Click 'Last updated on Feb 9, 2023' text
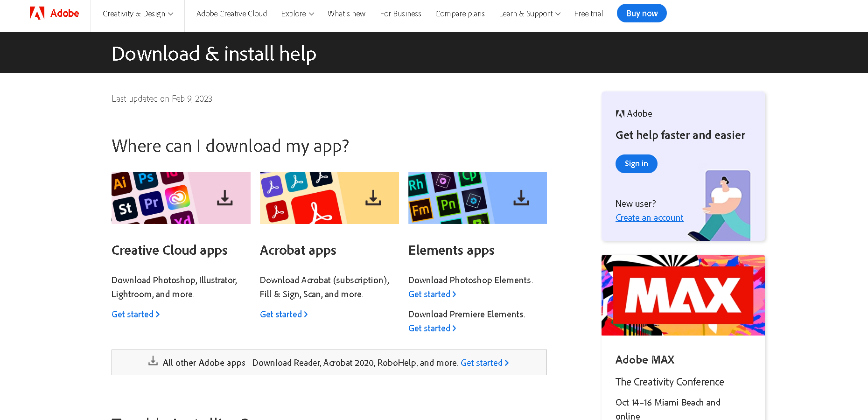The height and width of the screenshot is (420, 868). pos(162,99)
